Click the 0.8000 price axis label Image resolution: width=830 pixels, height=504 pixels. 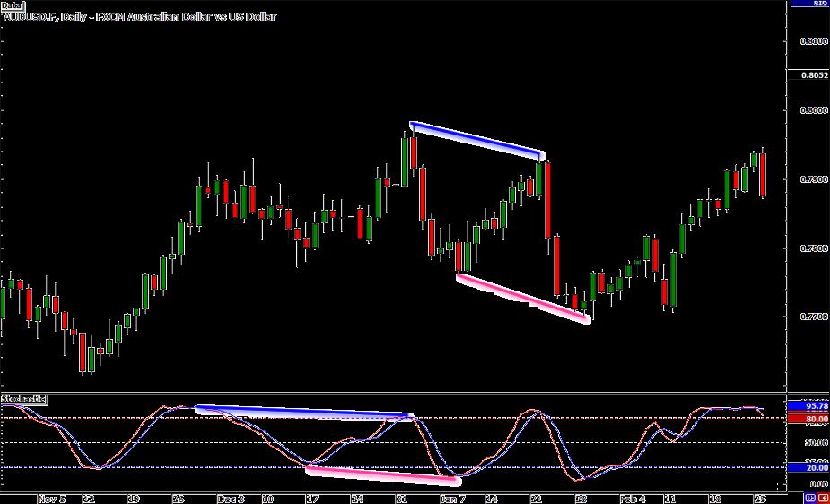814,110
